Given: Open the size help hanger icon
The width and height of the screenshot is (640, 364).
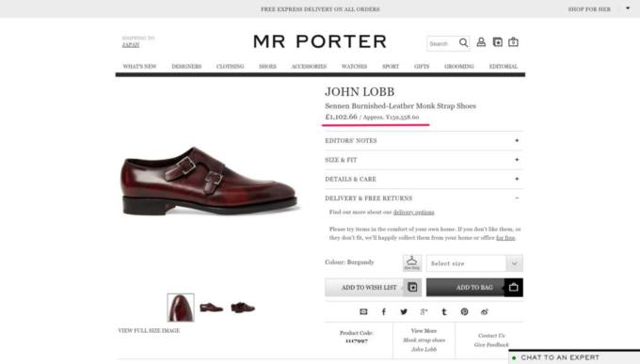Looking at the screenshot, I should (x=412, y=263).
